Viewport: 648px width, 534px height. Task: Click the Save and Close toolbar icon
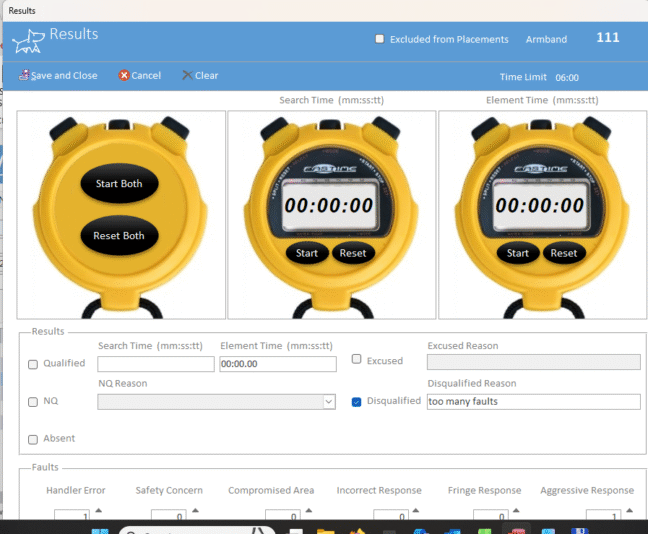point(24,75)
